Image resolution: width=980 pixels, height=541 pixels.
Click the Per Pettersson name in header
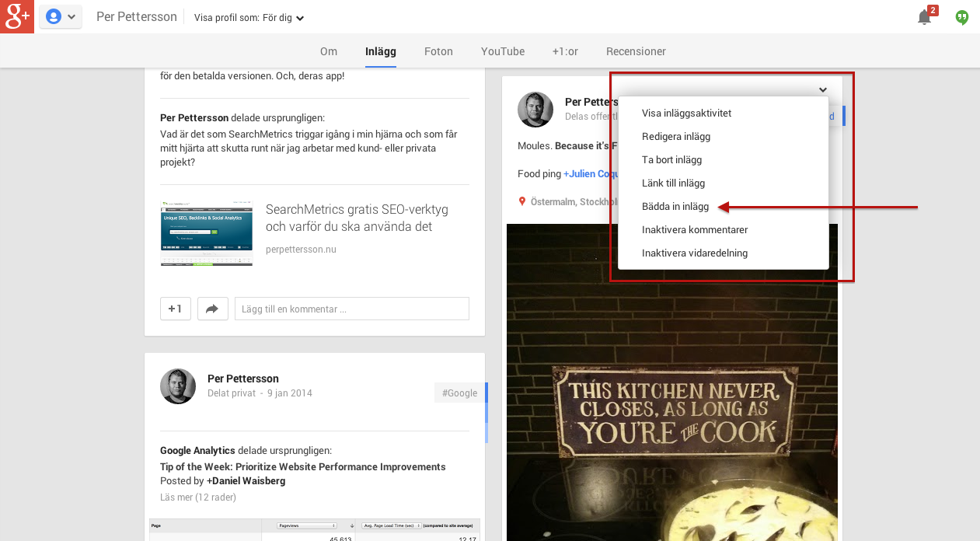tap(137, 16)
